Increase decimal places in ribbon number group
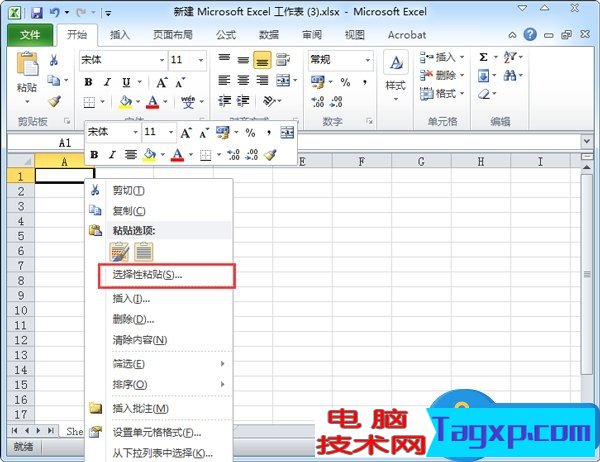 click(x=318, y=102)
